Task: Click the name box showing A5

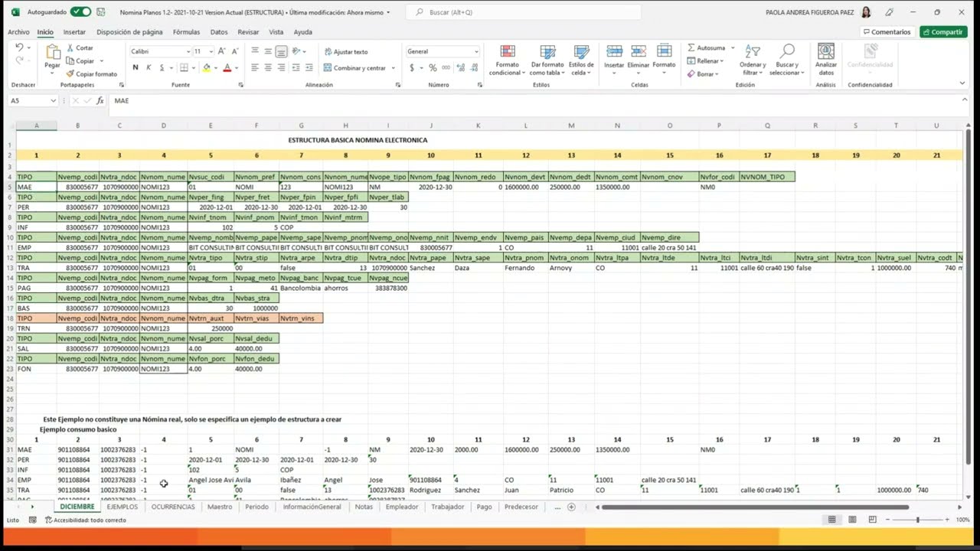Action: [32, 100]
